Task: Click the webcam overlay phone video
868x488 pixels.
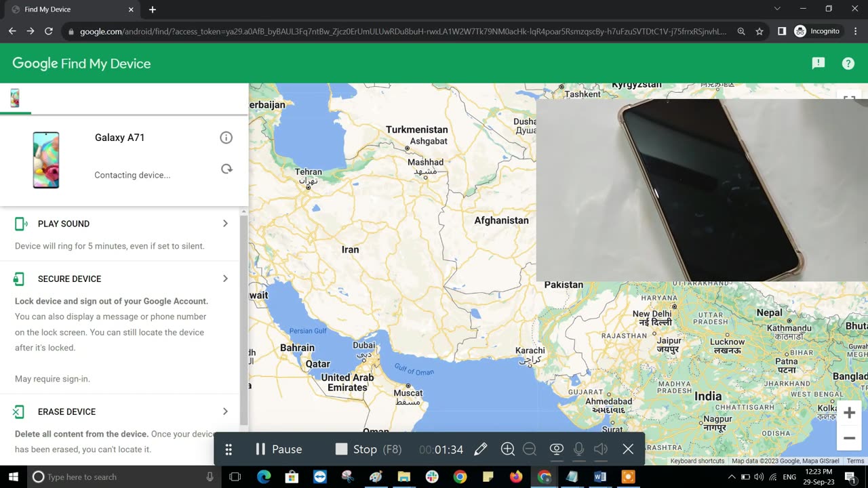Action: coord(702,190)
